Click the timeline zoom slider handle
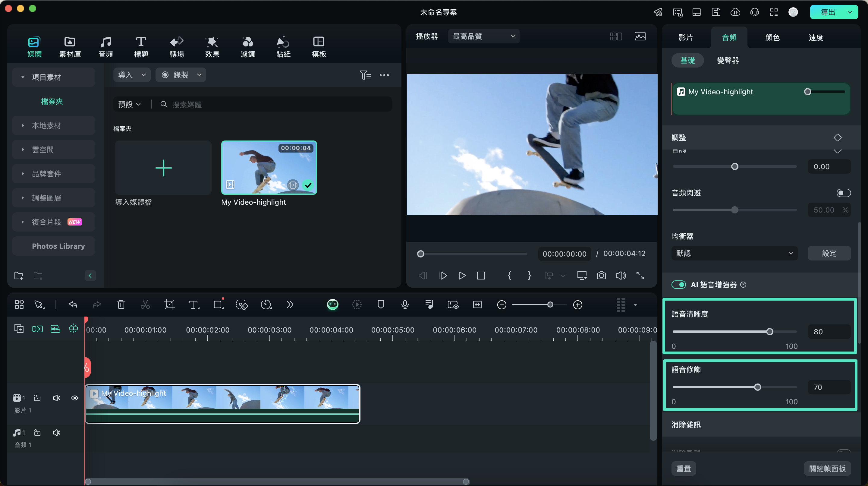Screen dimensions: 868x486 [550, 305]
